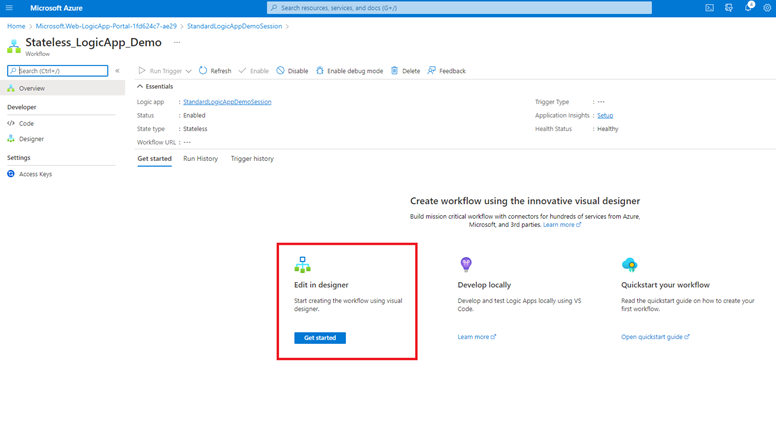Click the Code brackets icon
This screenshot has height=431, width=776.
(x=11, y=123)
